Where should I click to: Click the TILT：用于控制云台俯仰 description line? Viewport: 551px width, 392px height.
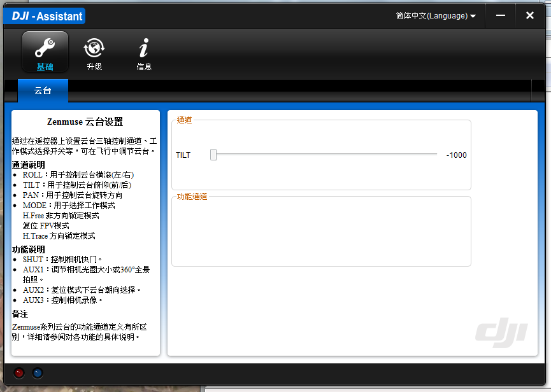point(77,185)
